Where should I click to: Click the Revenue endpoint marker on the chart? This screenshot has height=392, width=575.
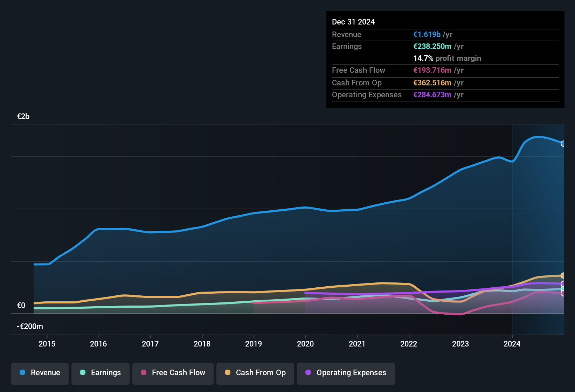coord(563,143)
